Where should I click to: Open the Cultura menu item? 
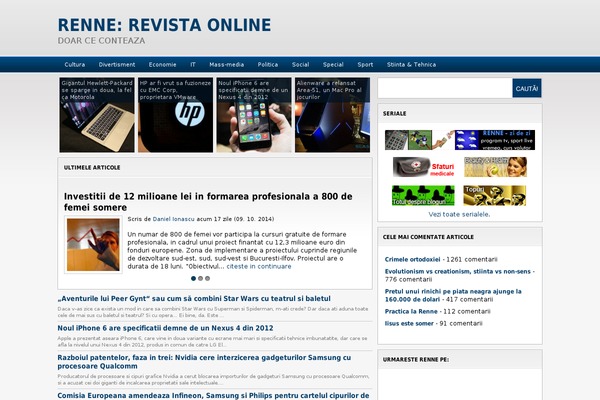click(75, 65)
